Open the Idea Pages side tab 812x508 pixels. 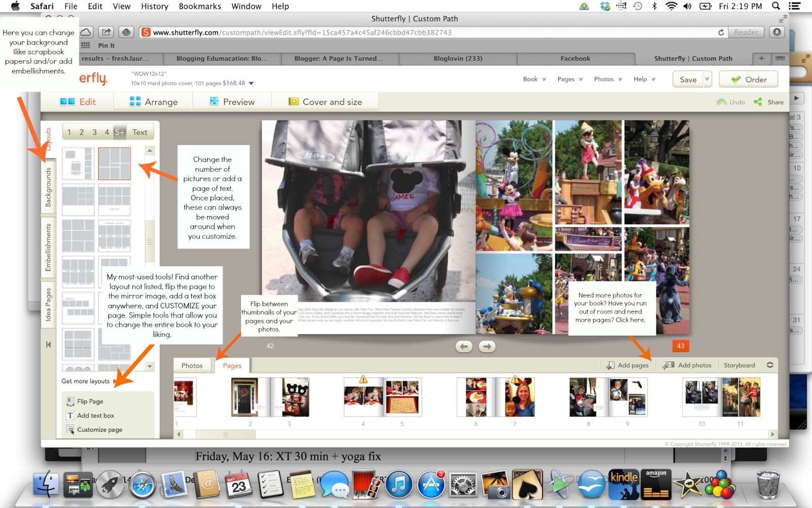coord(49,304)
